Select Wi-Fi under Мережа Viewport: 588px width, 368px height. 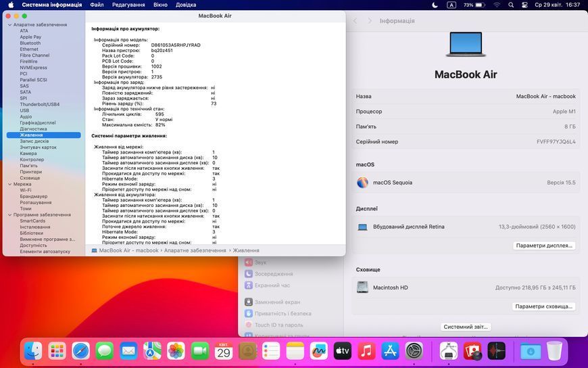click(x=26, y=190)
